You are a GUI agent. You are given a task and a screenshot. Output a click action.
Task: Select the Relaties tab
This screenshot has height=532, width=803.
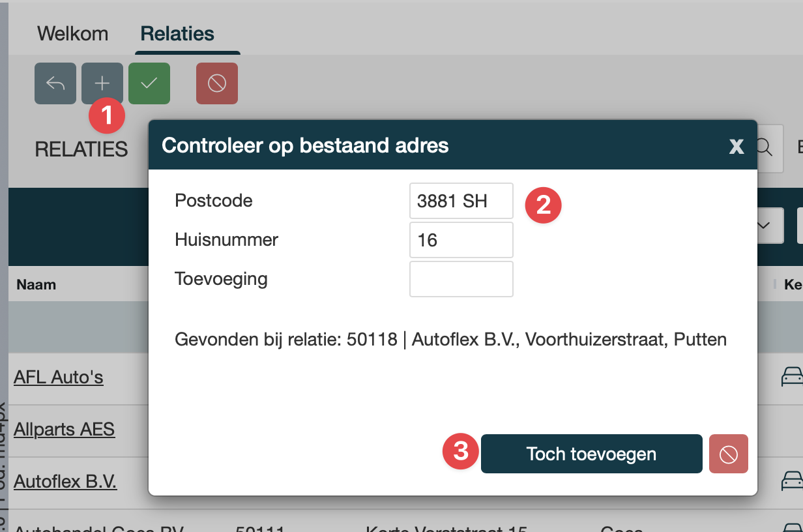177,33
